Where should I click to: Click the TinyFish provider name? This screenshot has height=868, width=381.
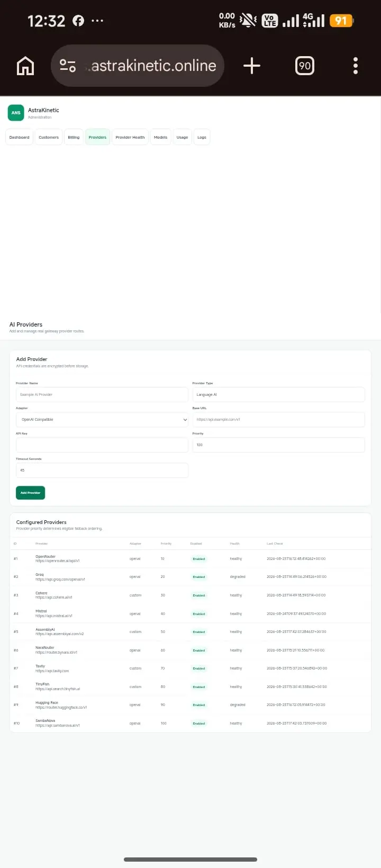click(x=42, y=684)
